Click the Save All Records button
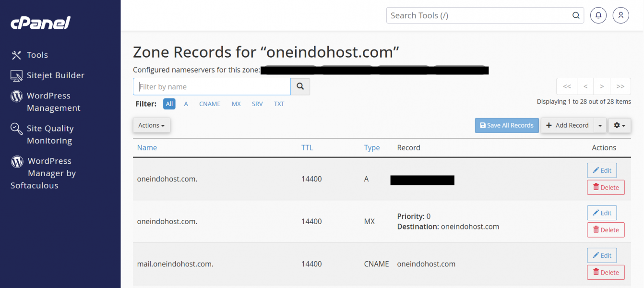Image resolution: width=644 pixels, height=288 pixels. coord(507,125)
